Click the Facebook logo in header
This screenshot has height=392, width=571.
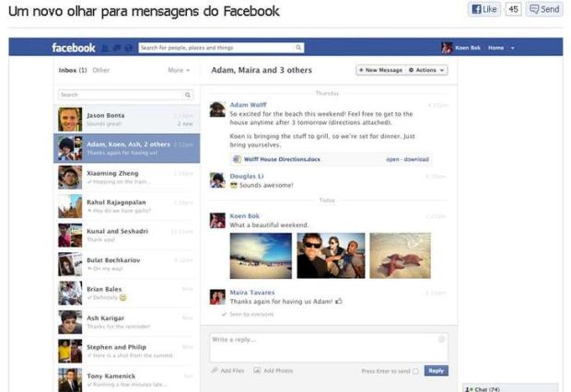73,48
